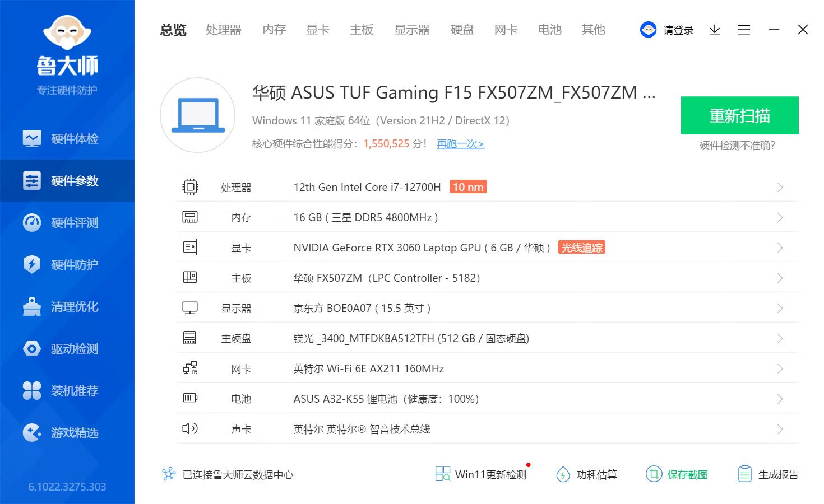Switch to the 处理器 tab
Viewport: 824px width, 504px height.
coord(224,30)
